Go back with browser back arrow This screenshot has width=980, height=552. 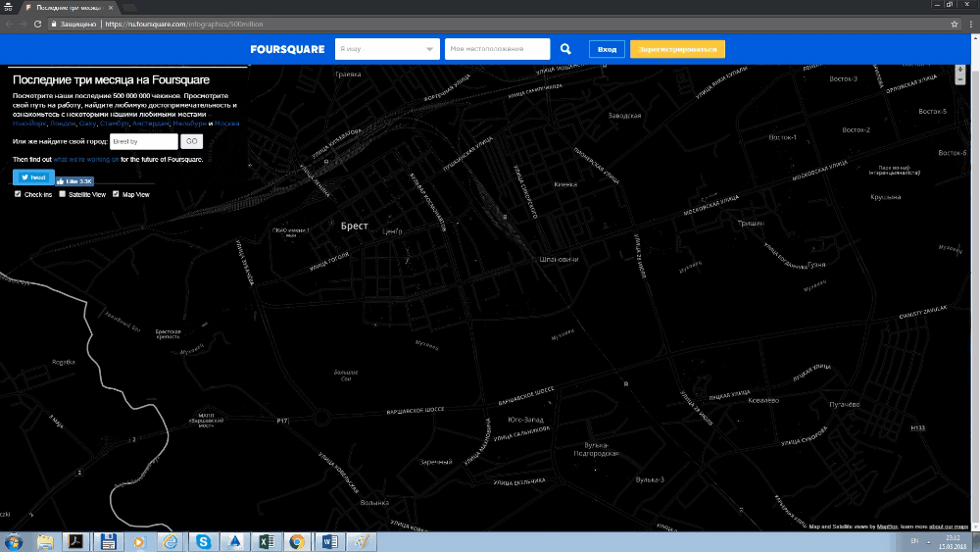[9, 25]
